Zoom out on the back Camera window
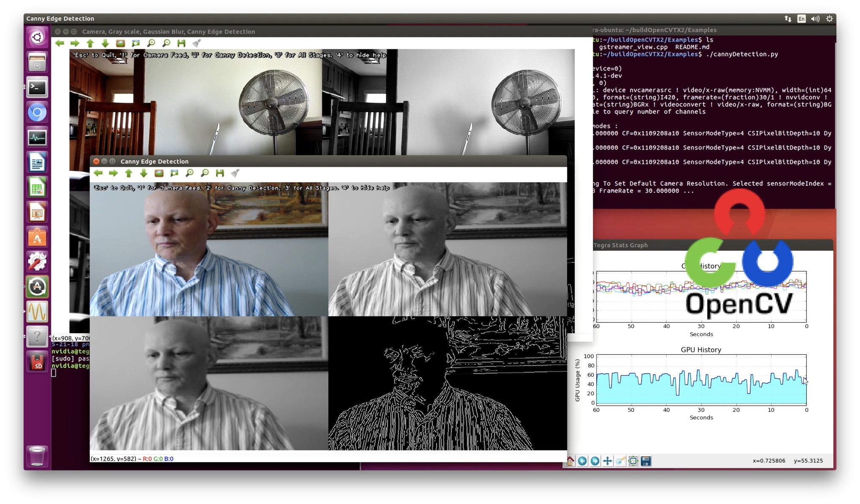The image size is (860, 504). tap(166, 43)
